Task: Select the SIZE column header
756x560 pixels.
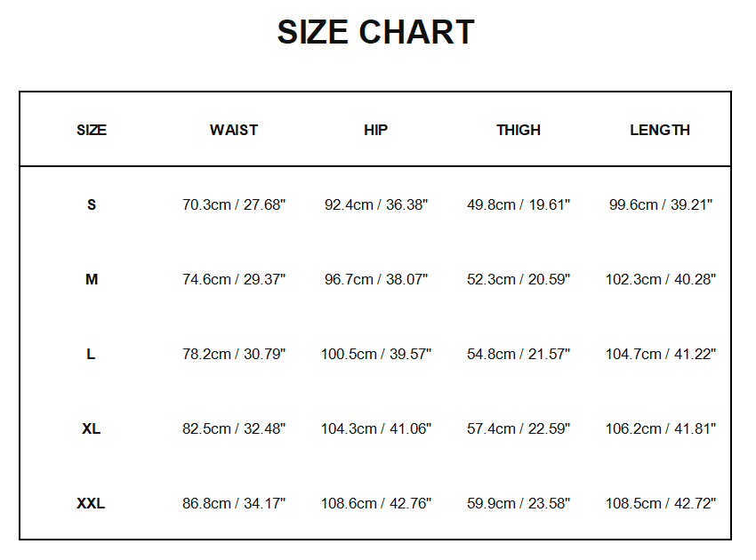Action: pos(92,130)
